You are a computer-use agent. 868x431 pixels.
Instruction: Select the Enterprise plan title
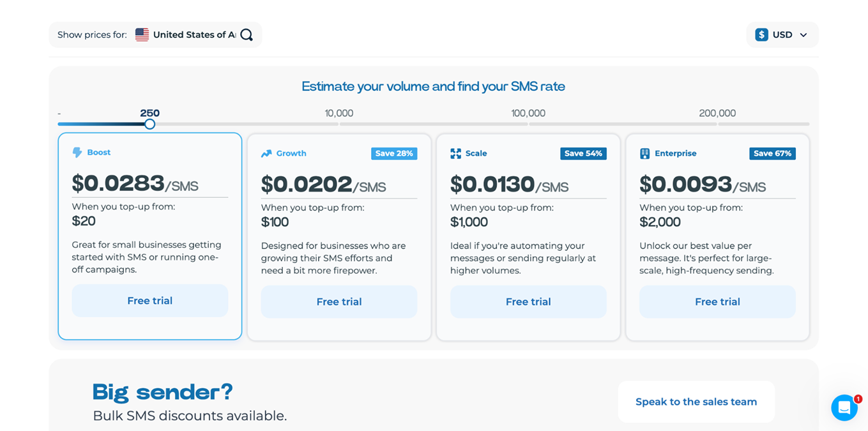tap(676, 154)
